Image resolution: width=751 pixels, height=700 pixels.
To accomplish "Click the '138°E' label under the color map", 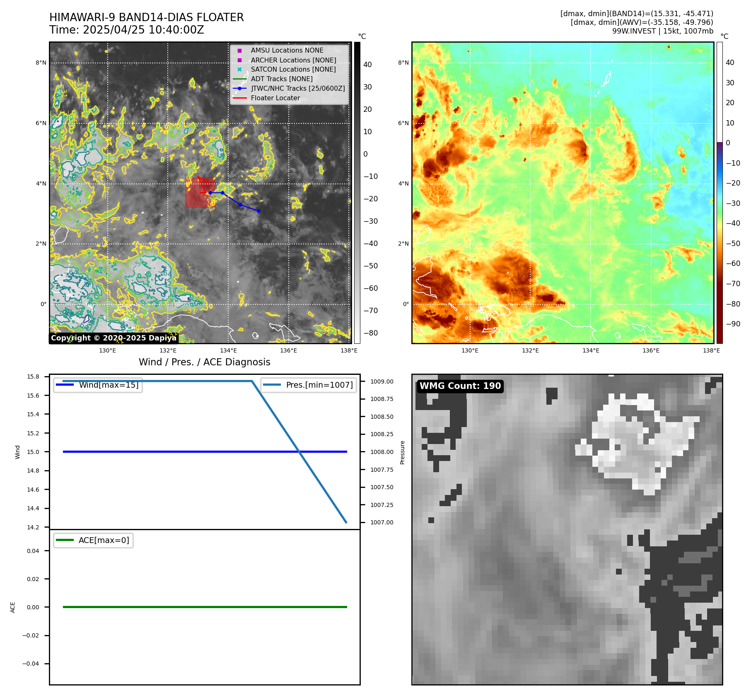I will [711, 350].
